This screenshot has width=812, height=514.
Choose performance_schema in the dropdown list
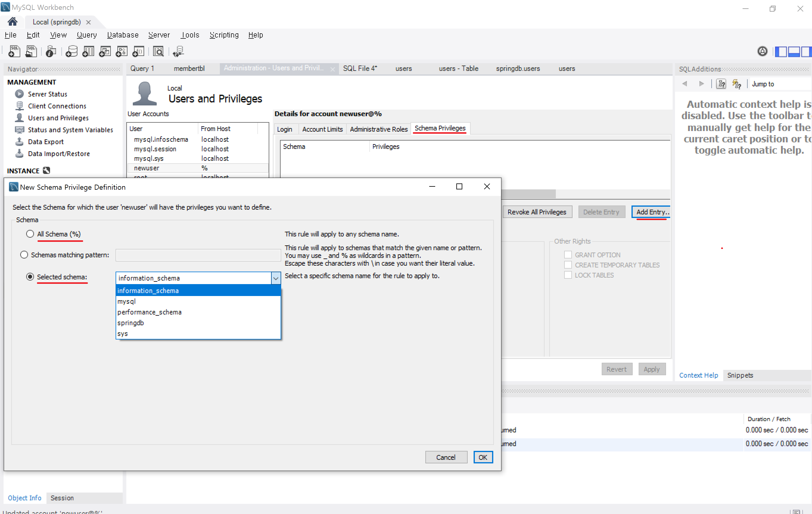click(150, 312)
